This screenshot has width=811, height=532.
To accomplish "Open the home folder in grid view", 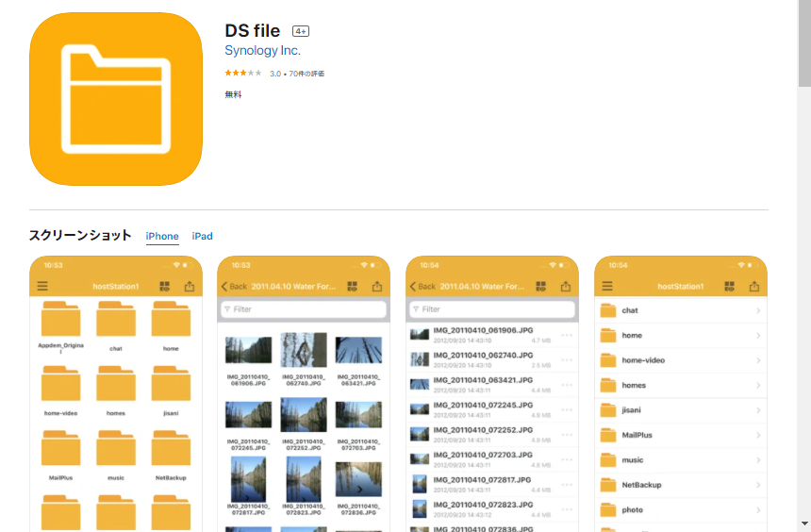I will click(x=171, y=319).
